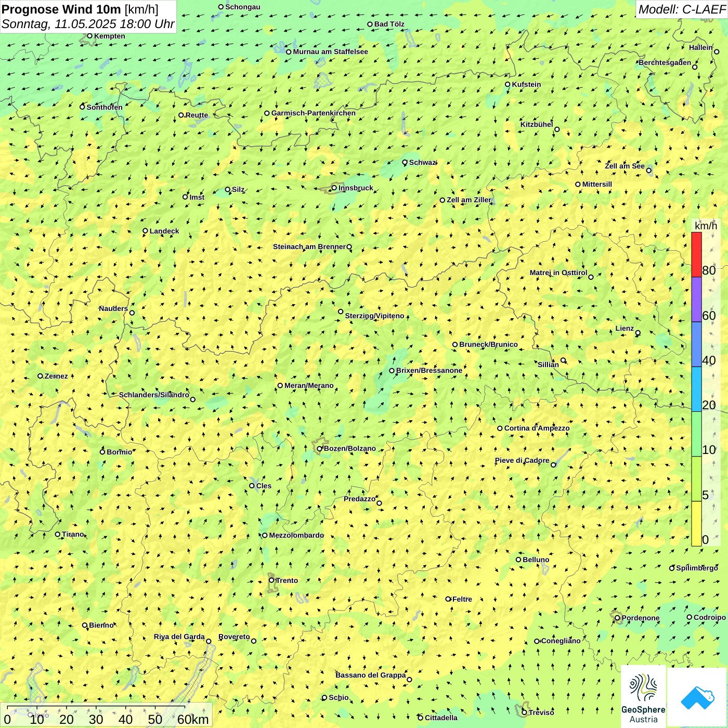Click the green 10 km/h legend color

[696, 434]
